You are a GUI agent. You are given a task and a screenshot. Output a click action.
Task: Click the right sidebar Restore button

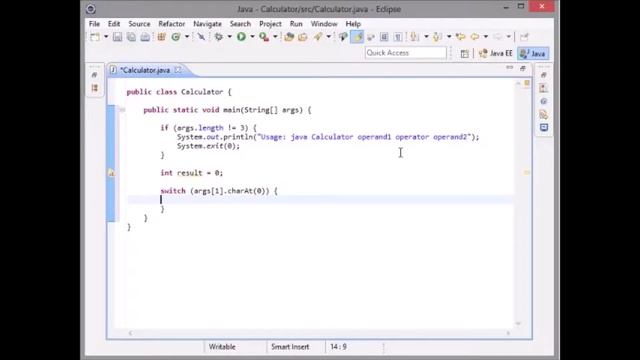click(x=543, y=75)
